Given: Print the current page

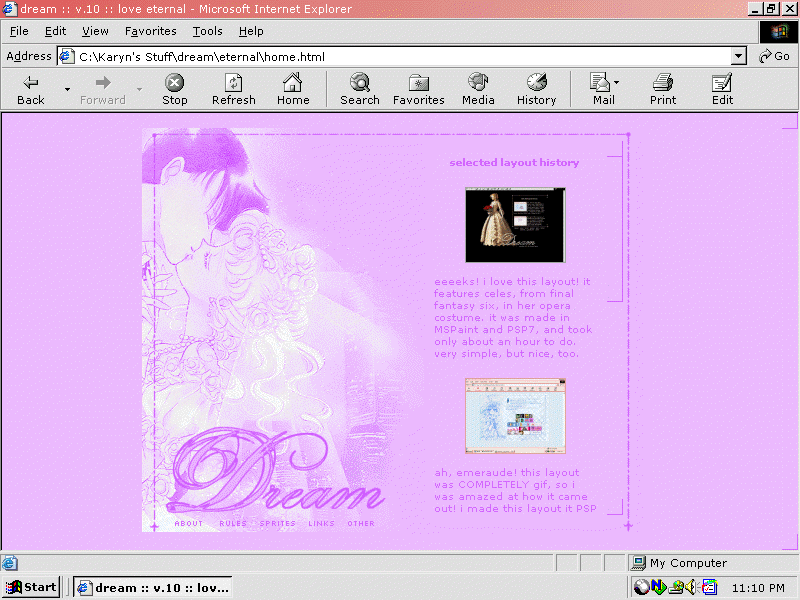Looking at the screenshot, I should [x=663, y=83].
